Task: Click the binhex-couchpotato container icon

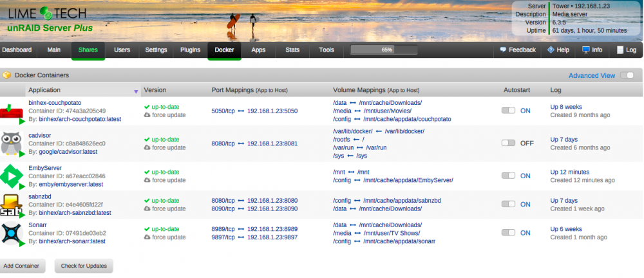Action: (x=11, y=113)
